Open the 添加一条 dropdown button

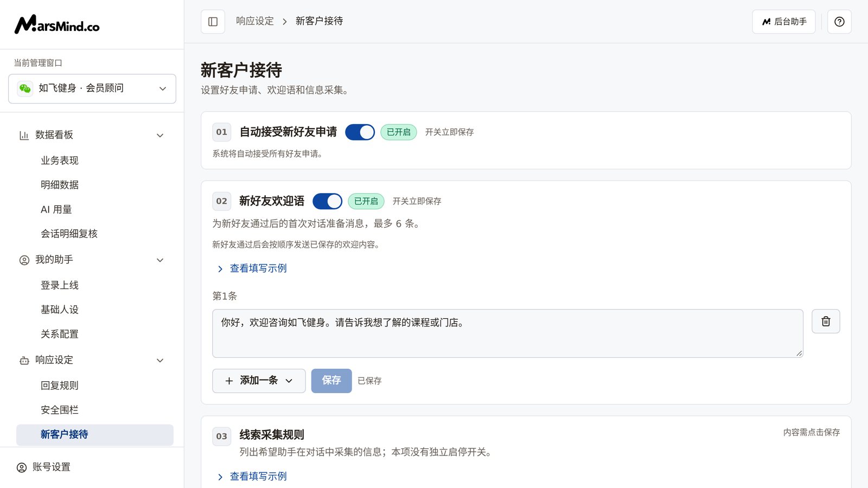[x=259, y=381]
